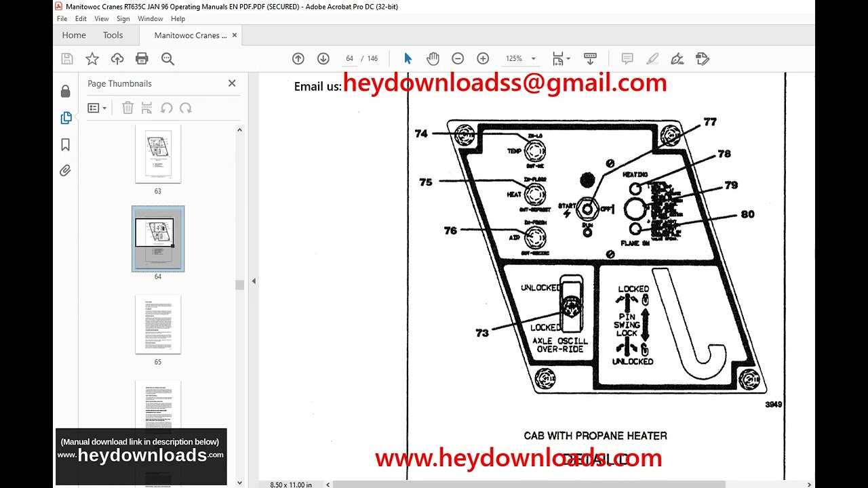
Task: Zoom in with the plus button
Action: coord(483,59)
